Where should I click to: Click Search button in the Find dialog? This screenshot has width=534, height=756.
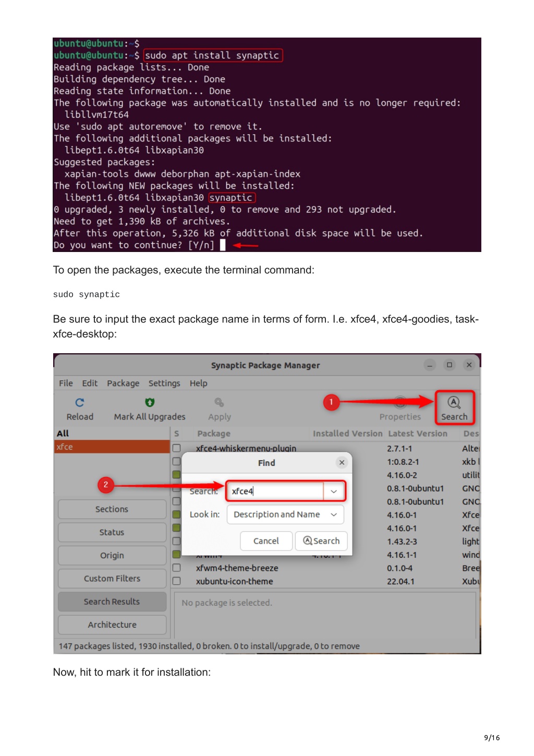pyautogui.click(x=321, y=541)
